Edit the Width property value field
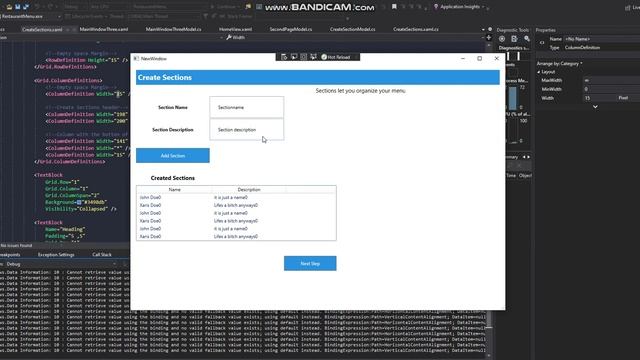 [x=599, y=98]
